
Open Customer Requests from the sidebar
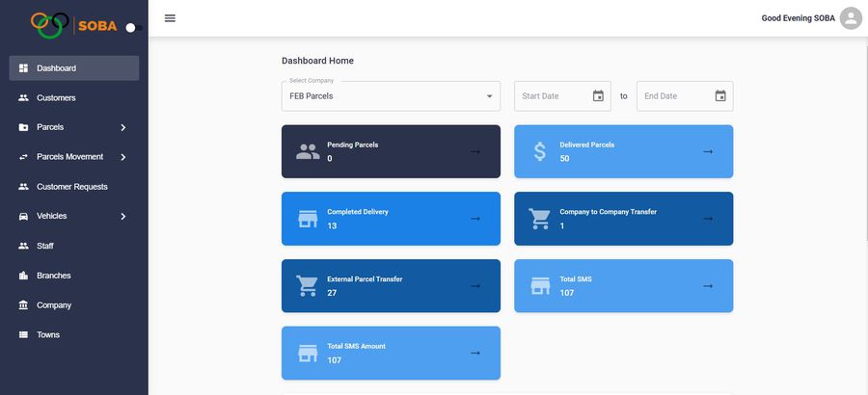click(x=74, y=187)
